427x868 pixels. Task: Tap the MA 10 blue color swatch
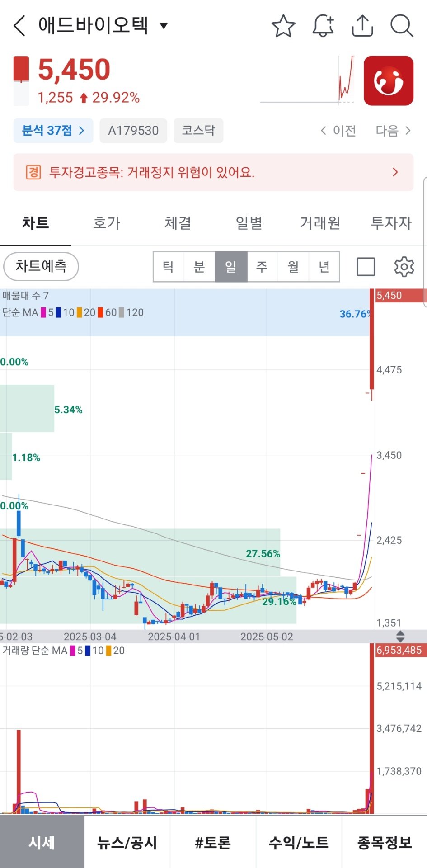pos(58,312)
